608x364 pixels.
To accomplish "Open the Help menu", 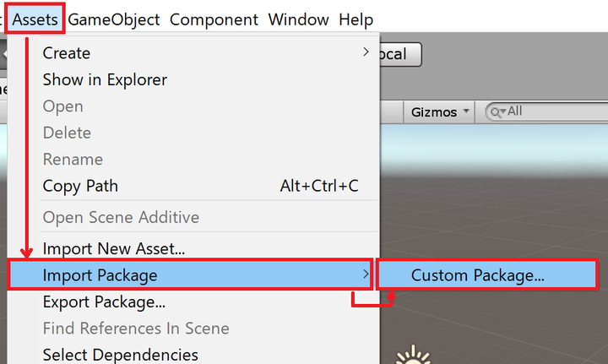I will (x=356, y=19).
